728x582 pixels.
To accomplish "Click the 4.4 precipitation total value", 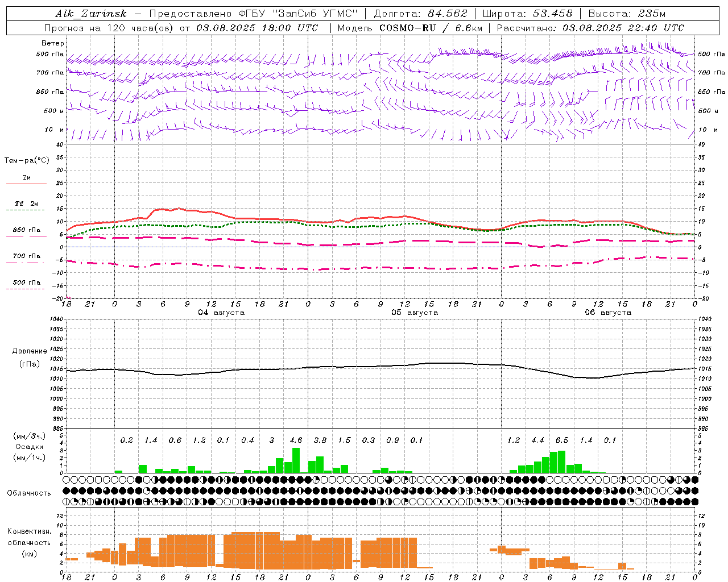I will 537,440.
